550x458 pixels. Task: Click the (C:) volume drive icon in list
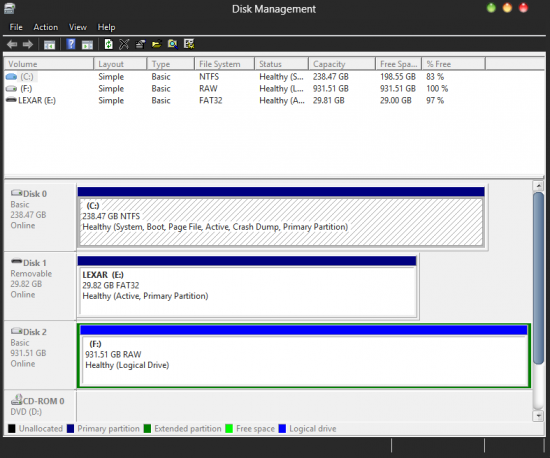(x=11, y=76)
